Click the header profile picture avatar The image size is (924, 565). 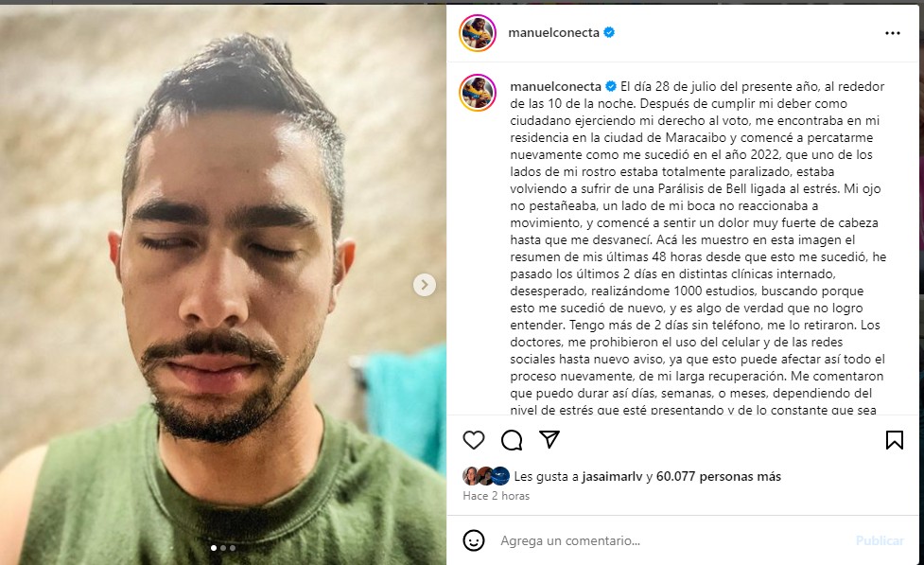click(x=478, y=33)
